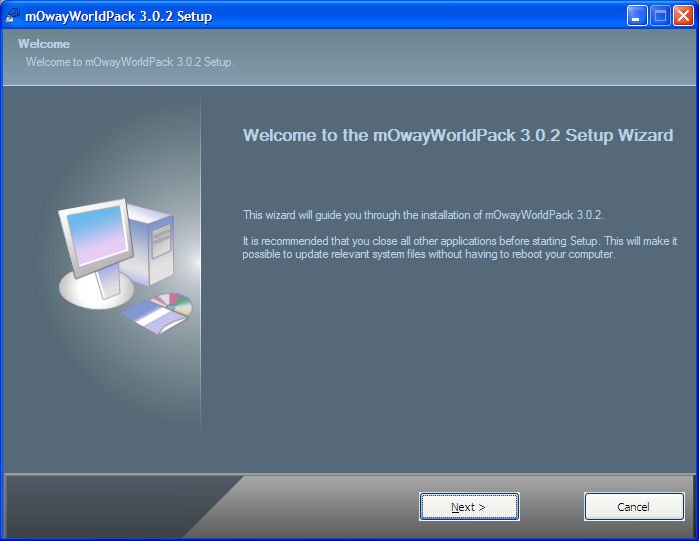Click the vertical divider beside the computer image
Image resolution: width=699 pixels, height=541 pixels.
click(x=201, y=262)
